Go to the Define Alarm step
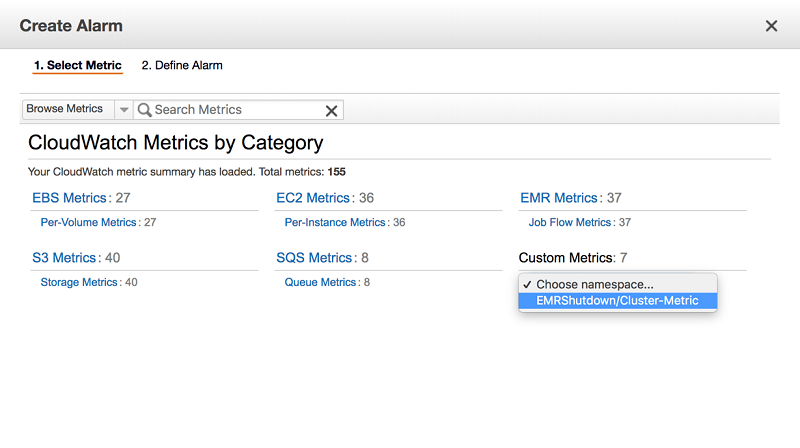This screenshot has width=800, height=448. pos(182,65)
